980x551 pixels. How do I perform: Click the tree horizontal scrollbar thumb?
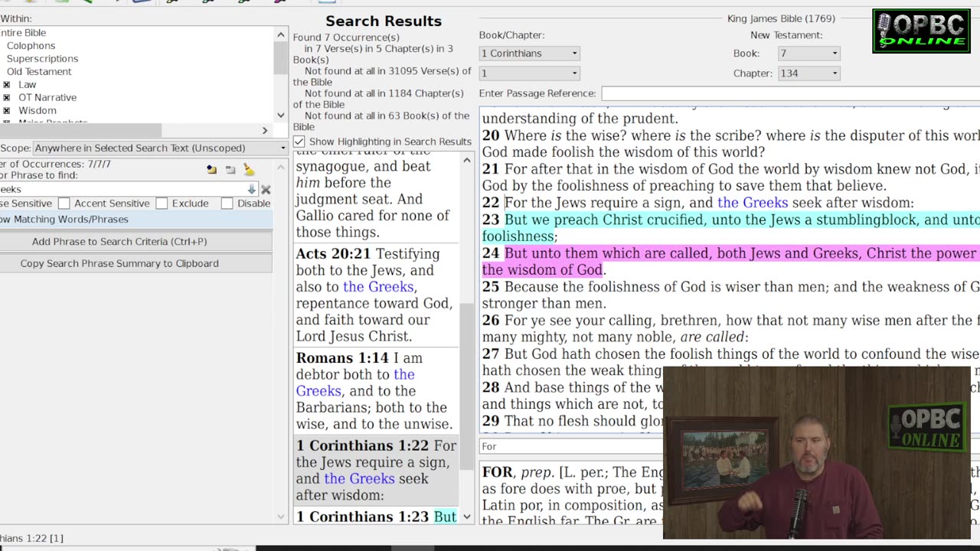coord(80,131)
